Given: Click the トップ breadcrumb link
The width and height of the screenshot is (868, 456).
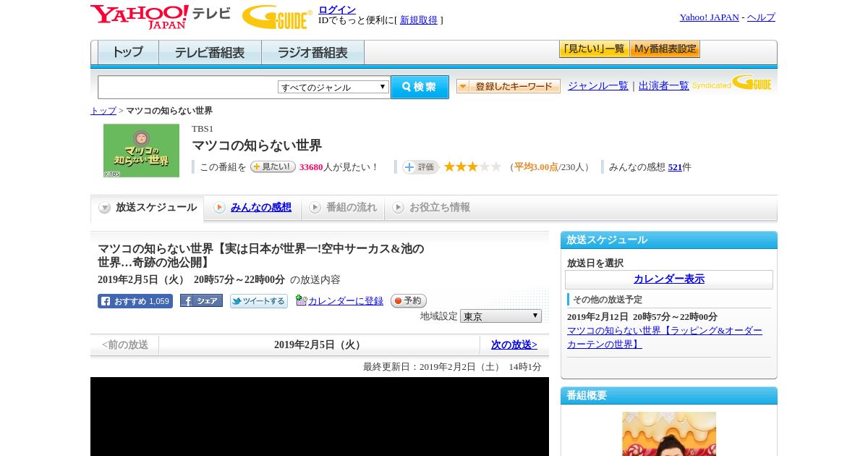Looking at the screenshot, I should click(103, 111).
